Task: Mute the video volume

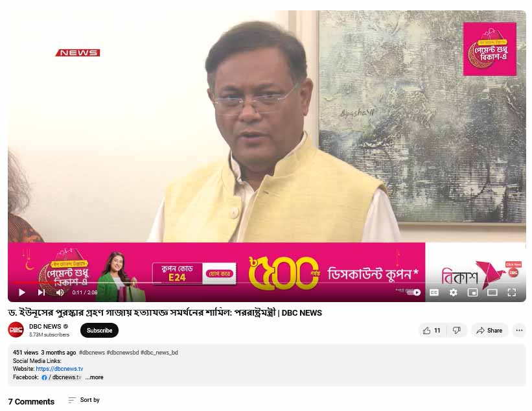Action: pyautogui.click(x=60, y=292)
